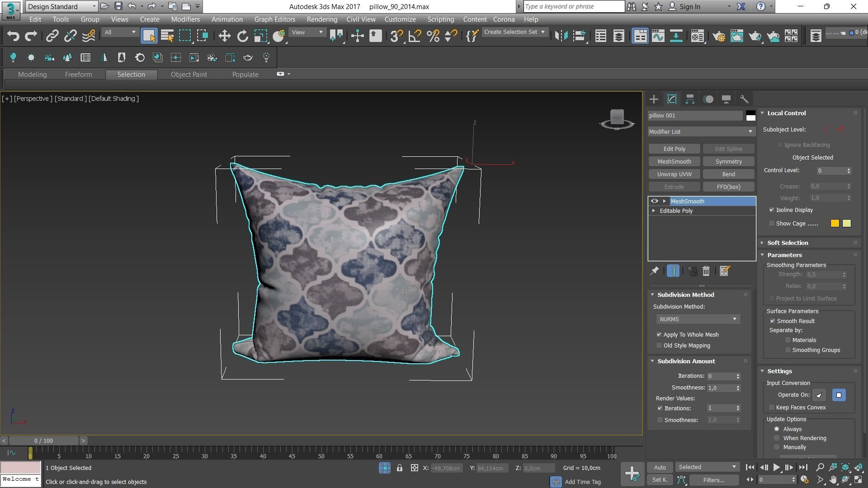The height and width of the screenshot is (488, 868).
Task: Toggle the Percent Snap icon
Action: tap(433, 36)
